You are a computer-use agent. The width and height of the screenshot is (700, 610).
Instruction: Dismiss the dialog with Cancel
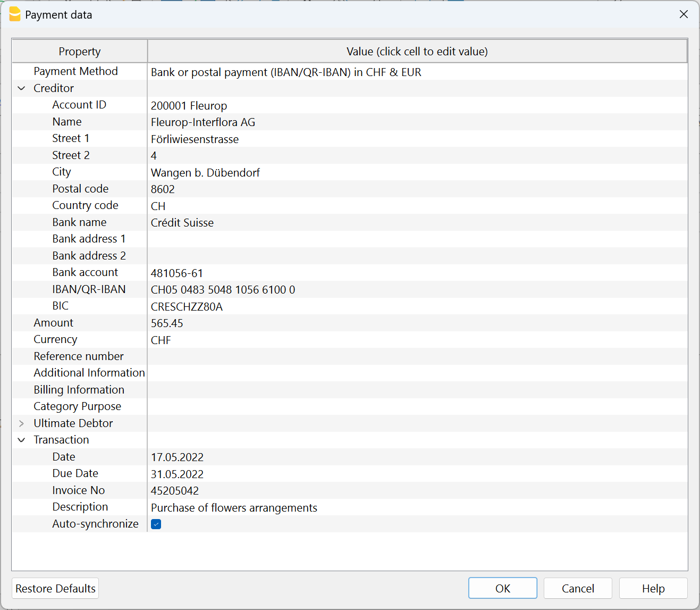577,588
